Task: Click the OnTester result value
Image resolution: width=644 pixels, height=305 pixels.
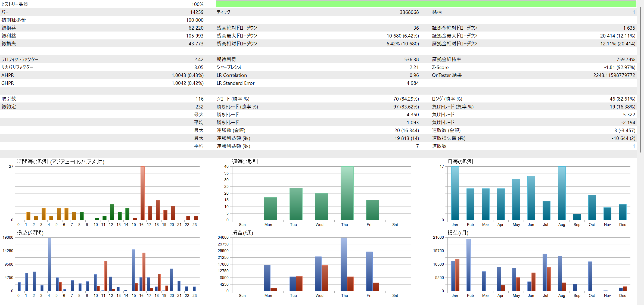Action: point(614,75)
